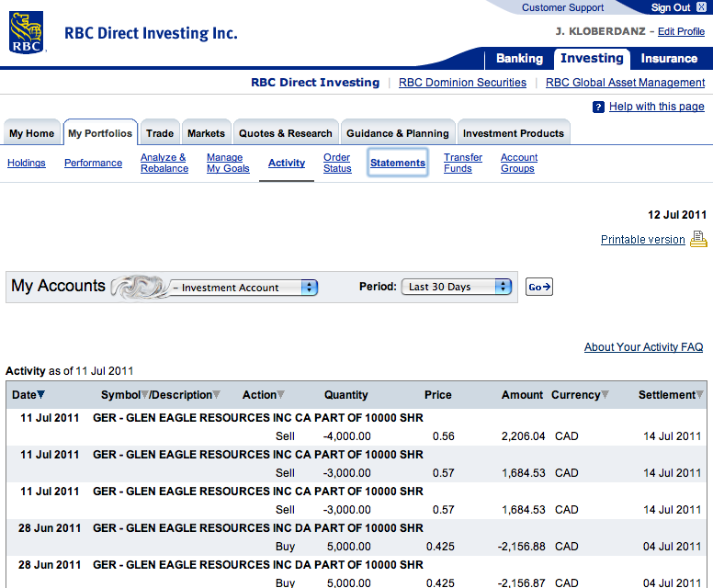
Task: Open Account Groups
Action: (519, 163)
